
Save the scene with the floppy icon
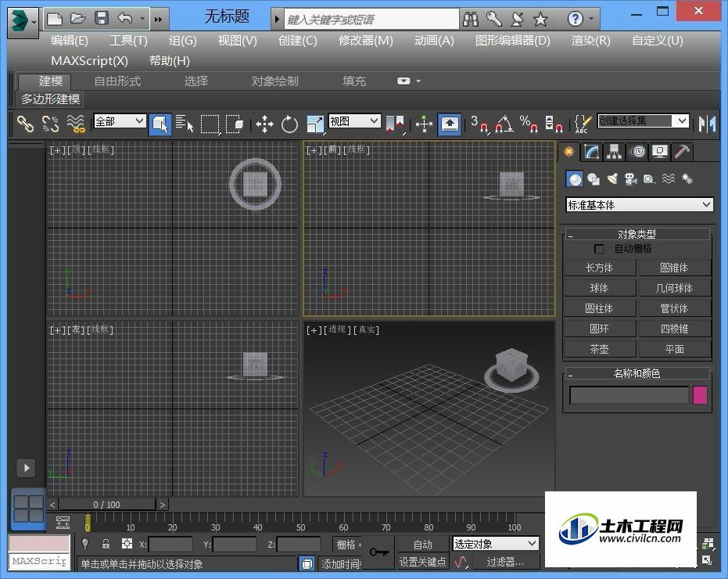click(x=101, y=19)
